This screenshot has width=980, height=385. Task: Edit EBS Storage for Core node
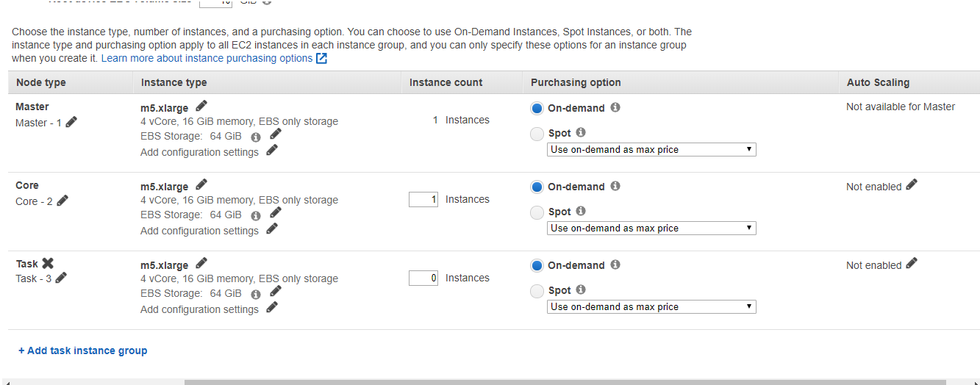pyautogui.click(x=276, y=214)
